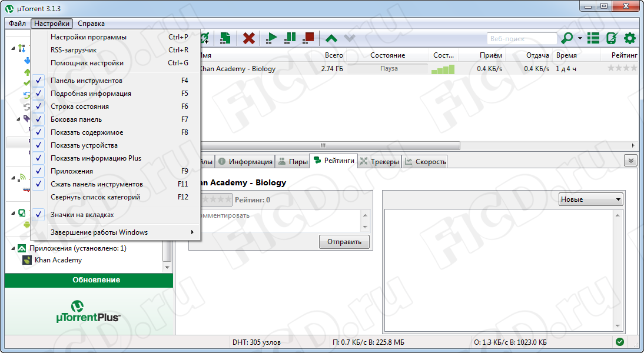Screen dimensions: 644x353
Task: Click the devices icon in sidebar
Action: point(22,213)
